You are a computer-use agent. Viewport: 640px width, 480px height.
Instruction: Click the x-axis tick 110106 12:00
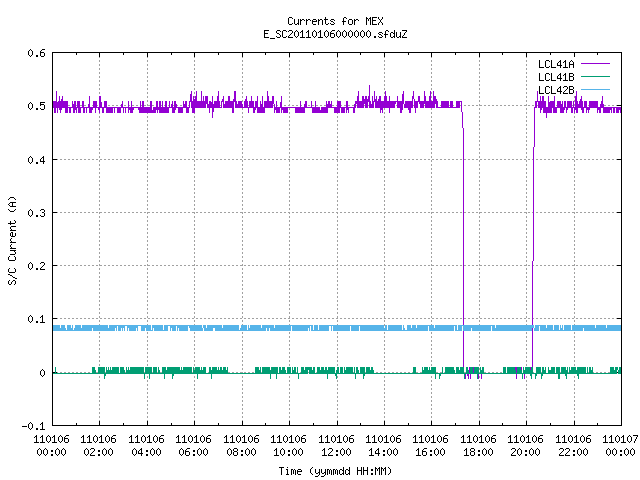click(336, 446)
